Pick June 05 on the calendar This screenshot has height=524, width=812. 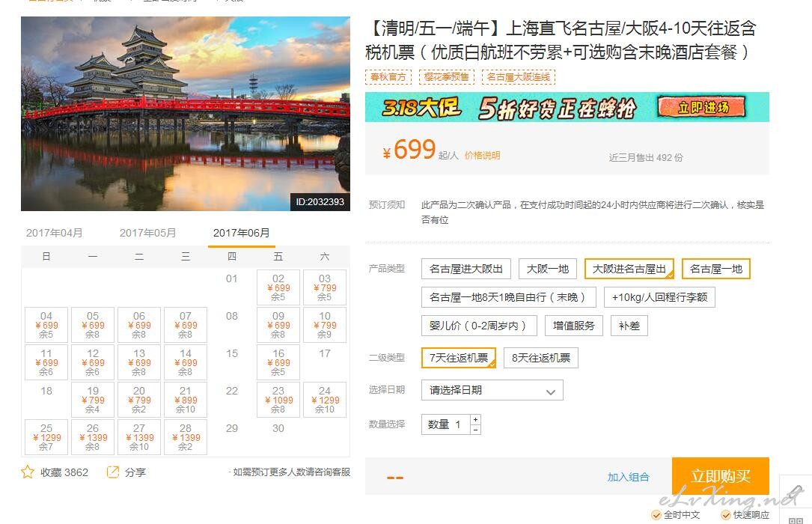coord(93,325)
